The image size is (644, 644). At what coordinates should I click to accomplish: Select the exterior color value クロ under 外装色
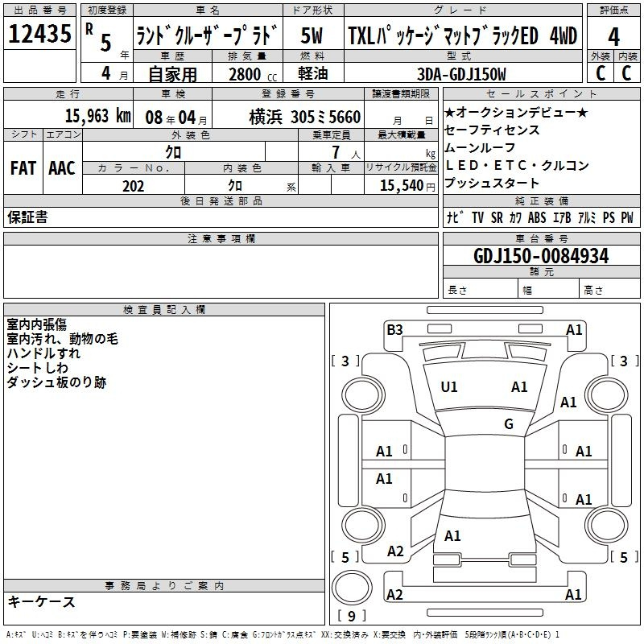coord(173,152)
